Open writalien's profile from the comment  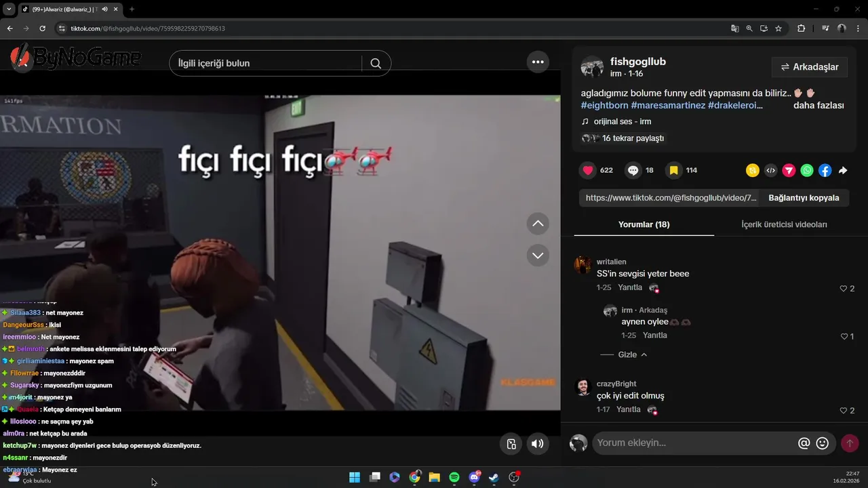(x=611, y=262)
